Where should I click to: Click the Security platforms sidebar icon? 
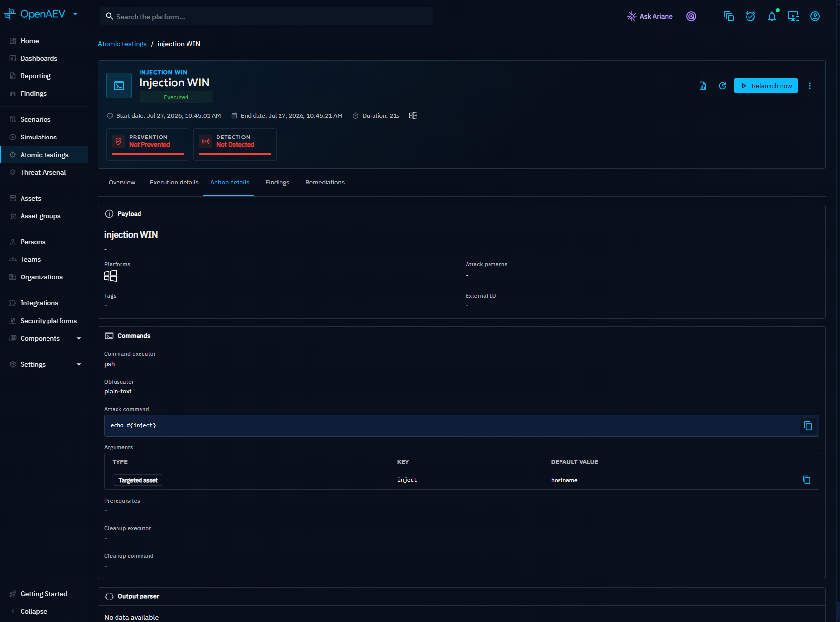13,321
